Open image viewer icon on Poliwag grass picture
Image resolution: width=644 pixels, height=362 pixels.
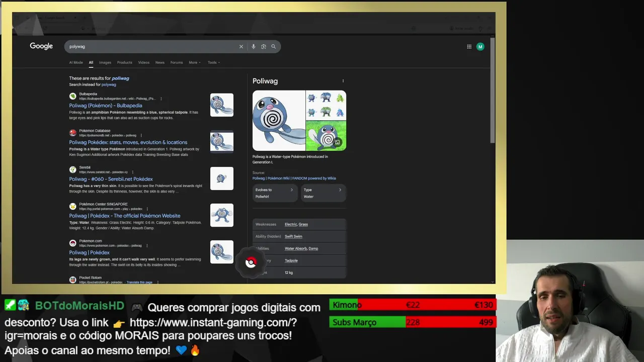[338, 142]
